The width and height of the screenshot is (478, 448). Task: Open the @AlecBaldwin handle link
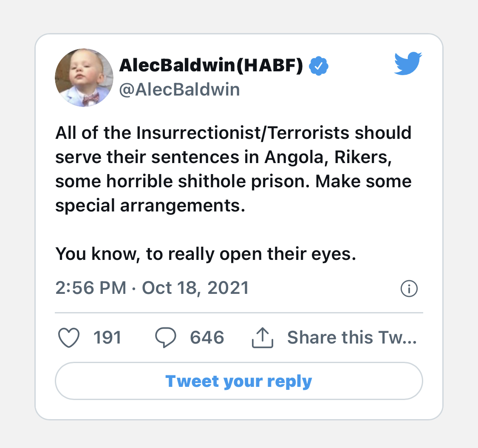[x=179, y=90]
